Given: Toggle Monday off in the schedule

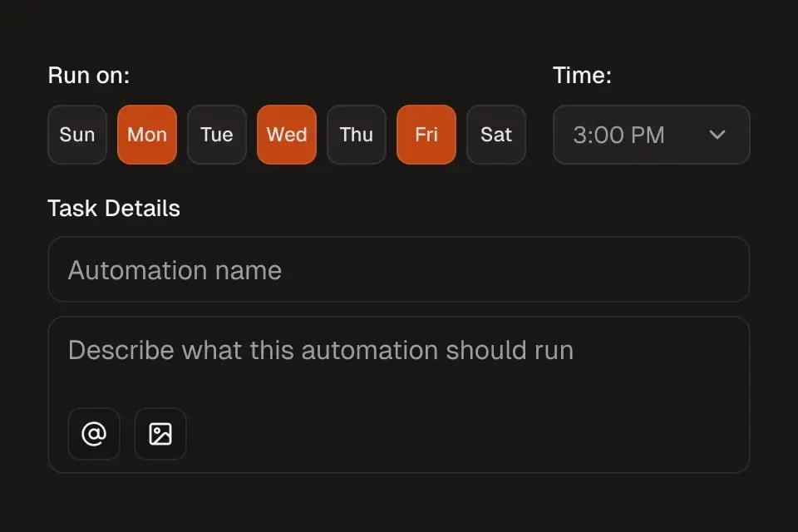Looking at the screenshot, I should click(x=147, y=135).
